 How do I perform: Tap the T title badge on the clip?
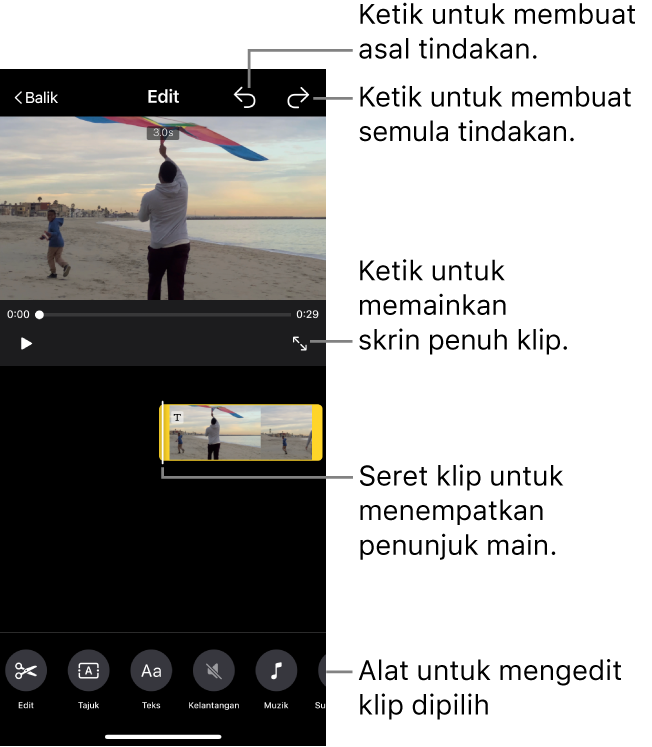click(177, 418)
